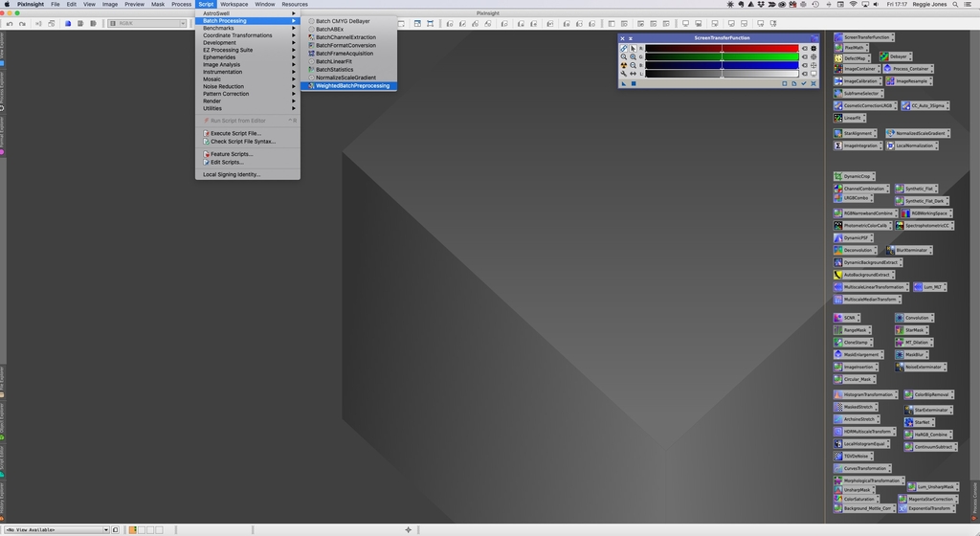Image resolution: width=980 pixels, height=536 pixels.
Task: Toggle the STF link RGB channels button
Action: click(624, 48)
